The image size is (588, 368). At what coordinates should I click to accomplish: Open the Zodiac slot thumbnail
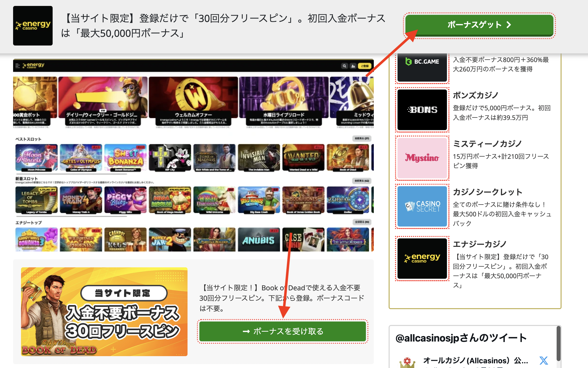(348, 200)
